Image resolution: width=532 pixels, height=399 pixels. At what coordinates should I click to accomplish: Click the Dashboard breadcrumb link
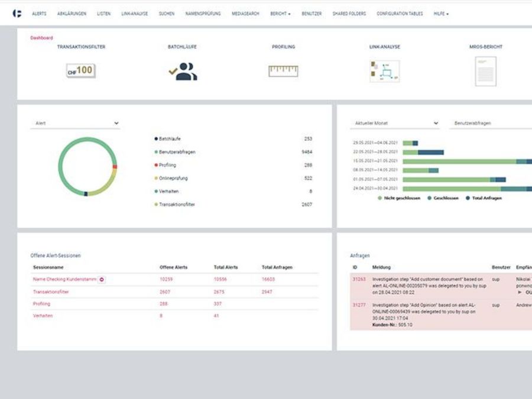pyautogui.click(x=41, y=38)
